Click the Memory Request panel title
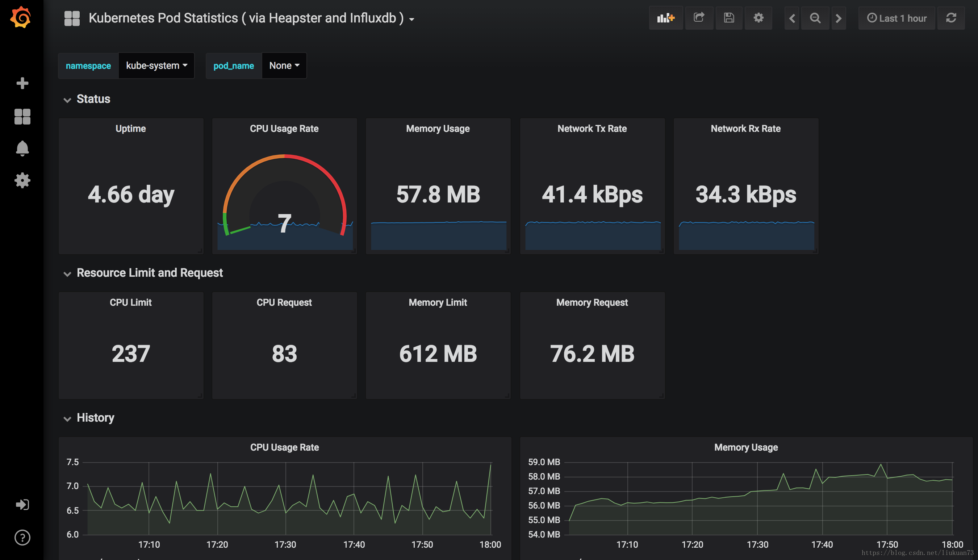978x560 pixels. (592, 303)
